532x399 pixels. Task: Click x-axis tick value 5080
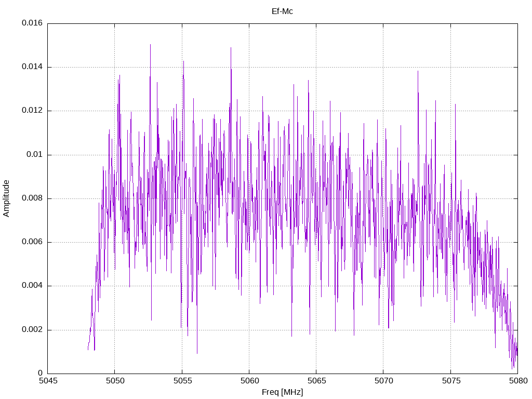518,381
